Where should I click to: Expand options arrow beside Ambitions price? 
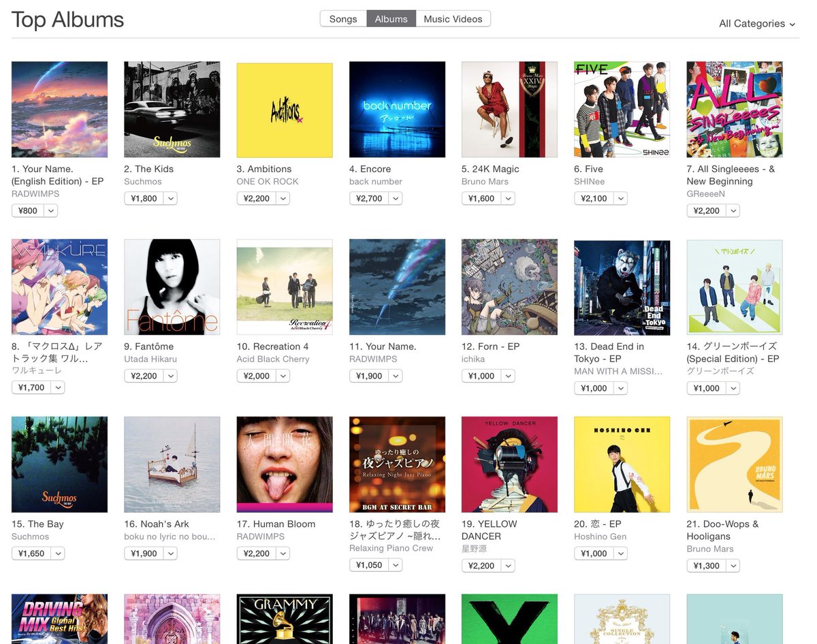[283, 199]
